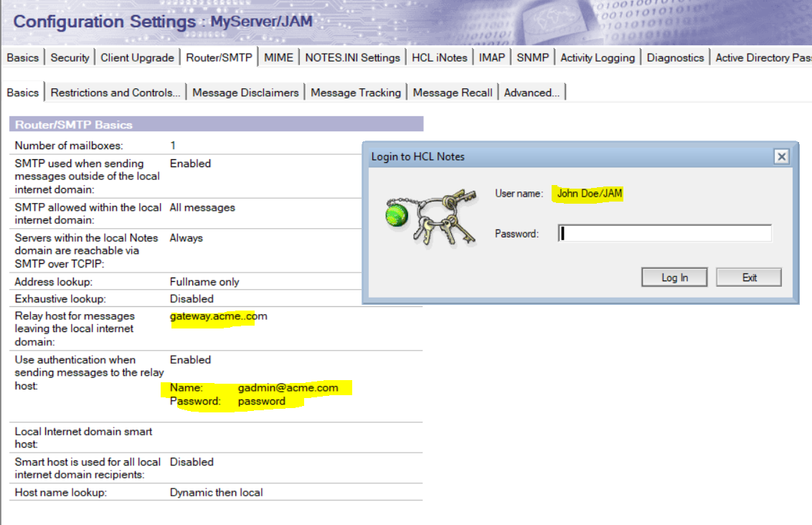The width and height of the screenshot is (812, 525).
Task: Switch to the HCL iNotes tab
Action: click(x=439, y=58)
